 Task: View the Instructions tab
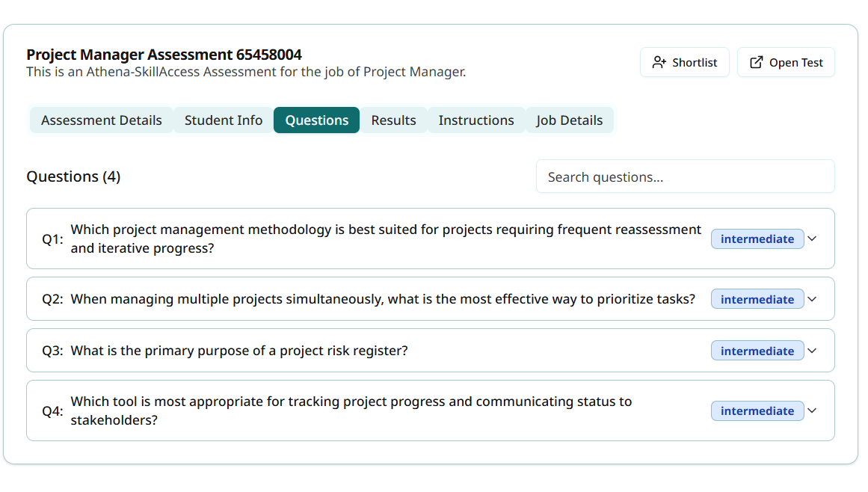(x=476, y=120)
